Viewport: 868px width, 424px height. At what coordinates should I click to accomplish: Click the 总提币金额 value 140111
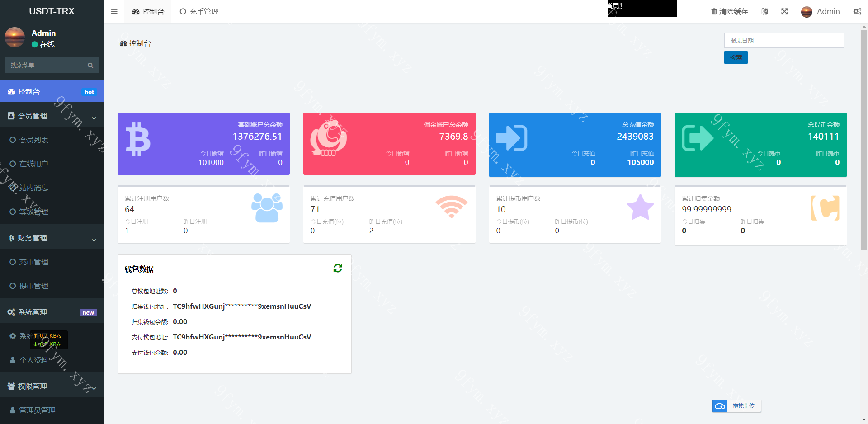823,137
